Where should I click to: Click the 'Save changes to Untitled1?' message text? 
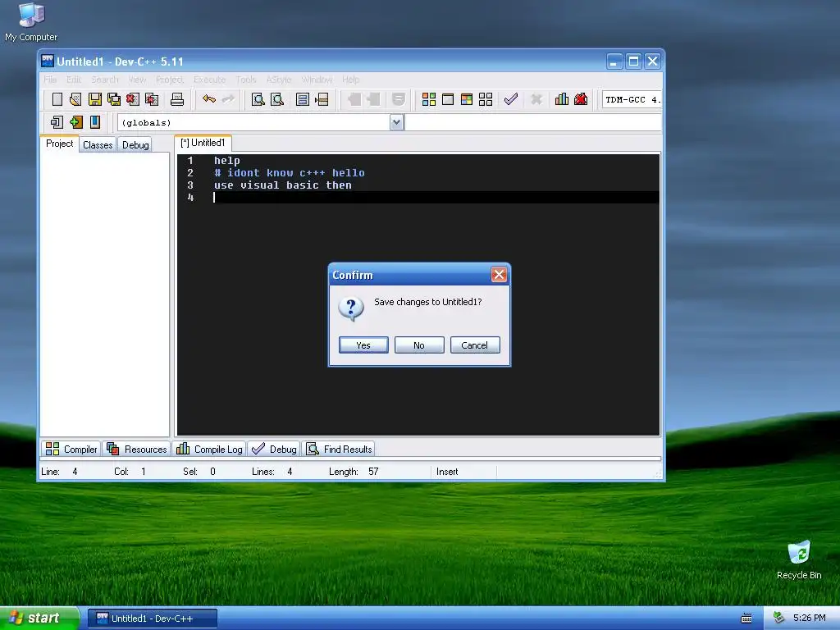427,302
